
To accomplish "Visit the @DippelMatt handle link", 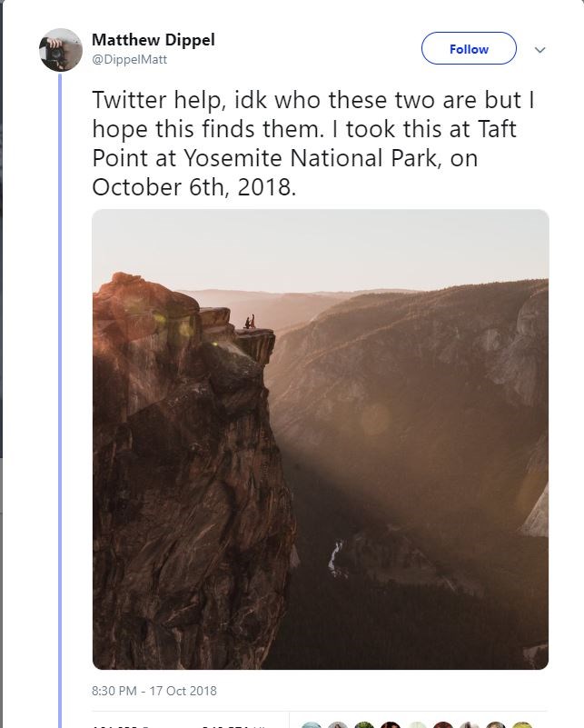I will tap(129, 59).
